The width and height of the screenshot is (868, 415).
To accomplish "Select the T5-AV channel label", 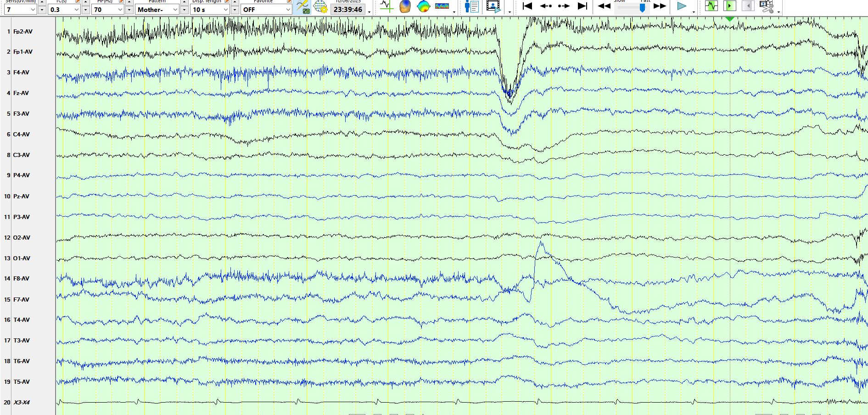I will (22, 382).
